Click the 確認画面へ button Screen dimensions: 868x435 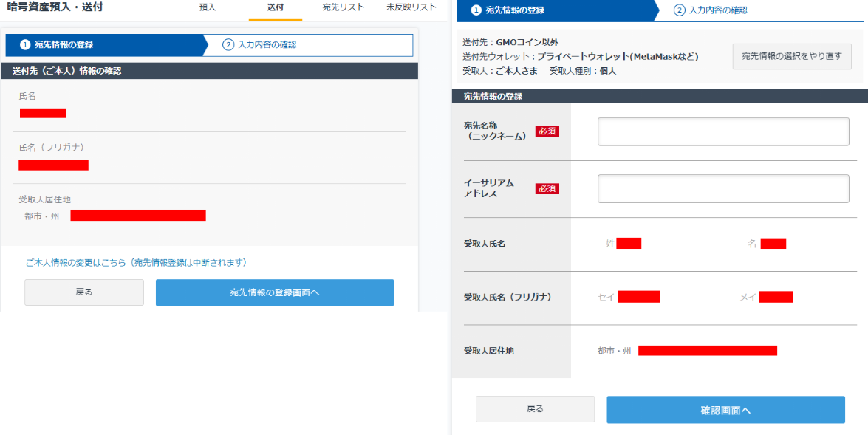(725, 410)
